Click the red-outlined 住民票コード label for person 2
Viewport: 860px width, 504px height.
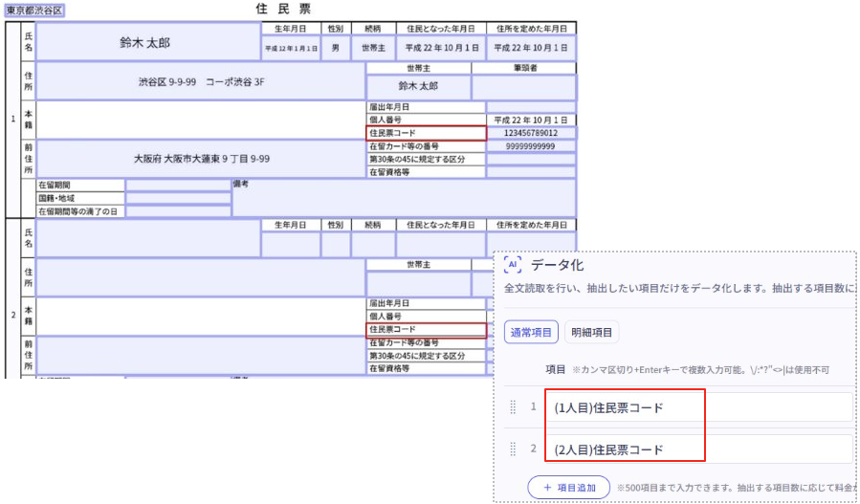coord(427,330)
